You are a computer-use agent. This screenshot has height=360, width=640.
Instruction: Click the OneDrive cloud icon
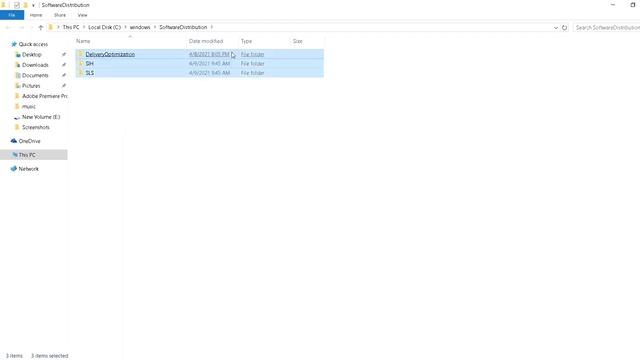click(x=13, y=141)
